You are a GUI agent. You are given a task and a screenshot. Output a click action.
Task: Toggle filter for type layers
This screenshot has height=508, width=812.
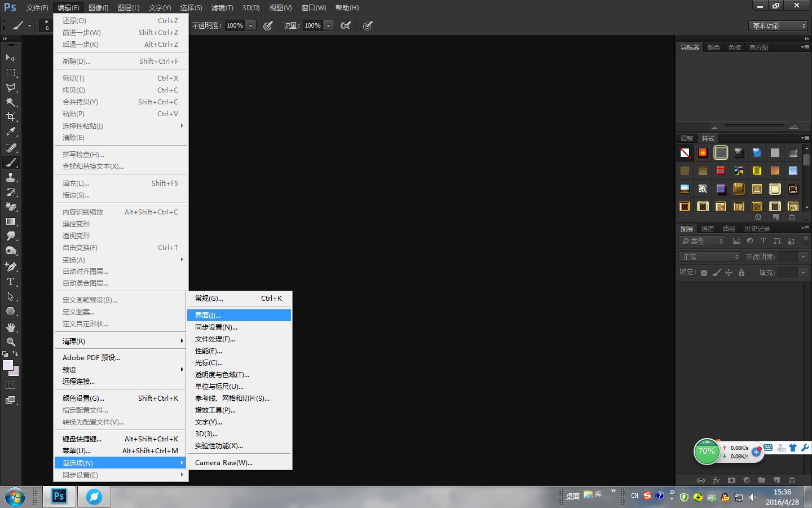point(764,241)
